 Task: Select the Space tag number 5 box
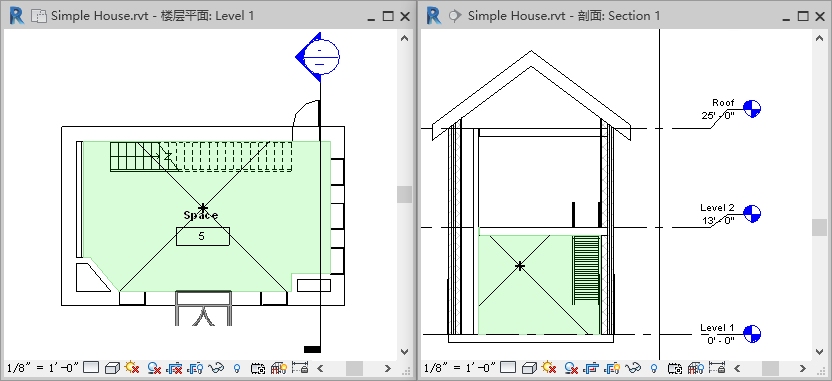203,236
